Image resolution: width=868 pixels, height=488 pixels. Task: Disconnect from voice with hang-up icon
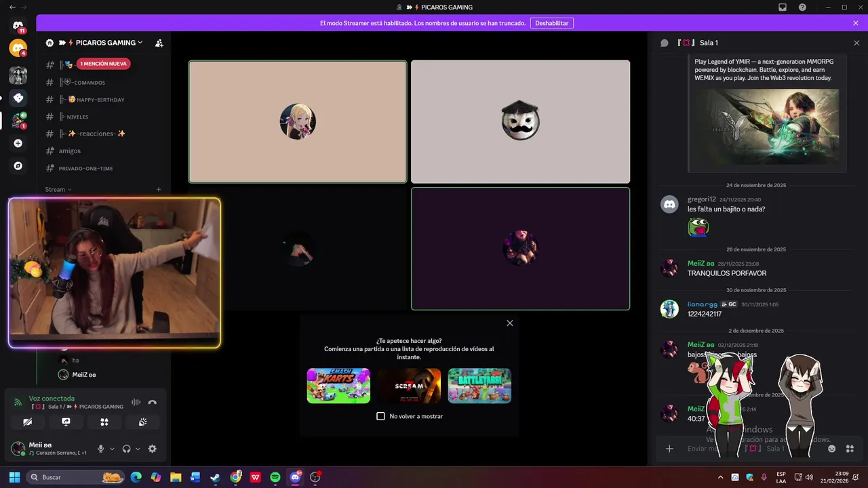(153, 403)
